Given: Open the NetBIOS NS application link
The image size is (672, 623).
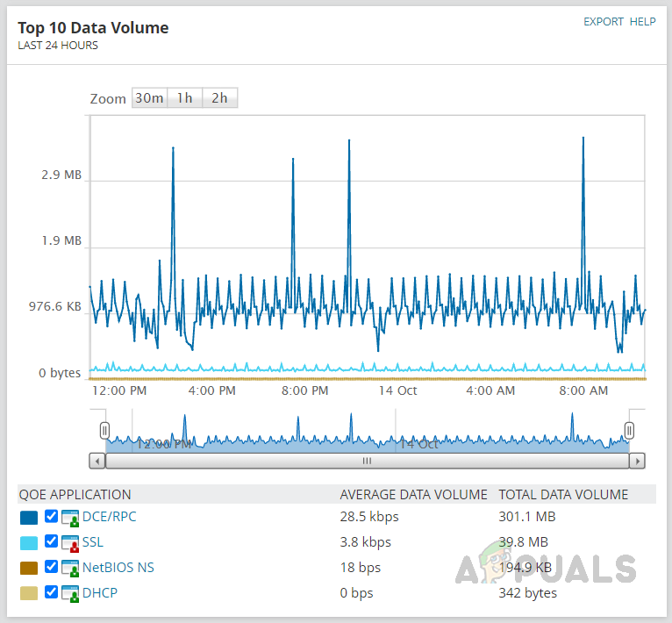Looking at the screenshot, I should (118, 567).
